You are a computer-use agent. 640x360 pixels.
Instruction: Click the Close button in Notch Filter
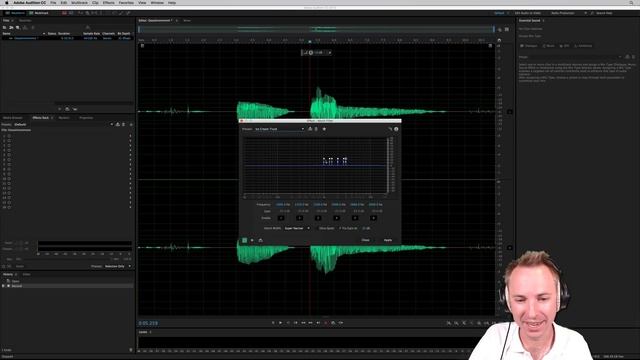[365, 240]
